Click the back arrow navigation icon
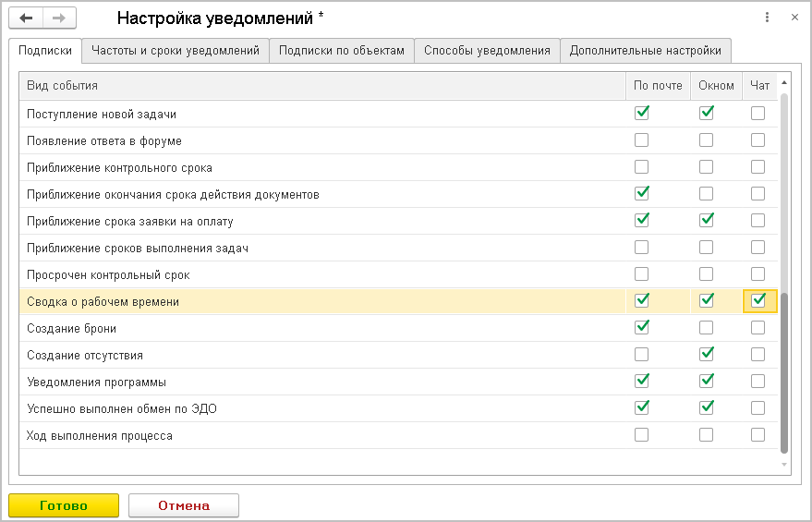Screen dimensions: 812x522 (26, 18)
